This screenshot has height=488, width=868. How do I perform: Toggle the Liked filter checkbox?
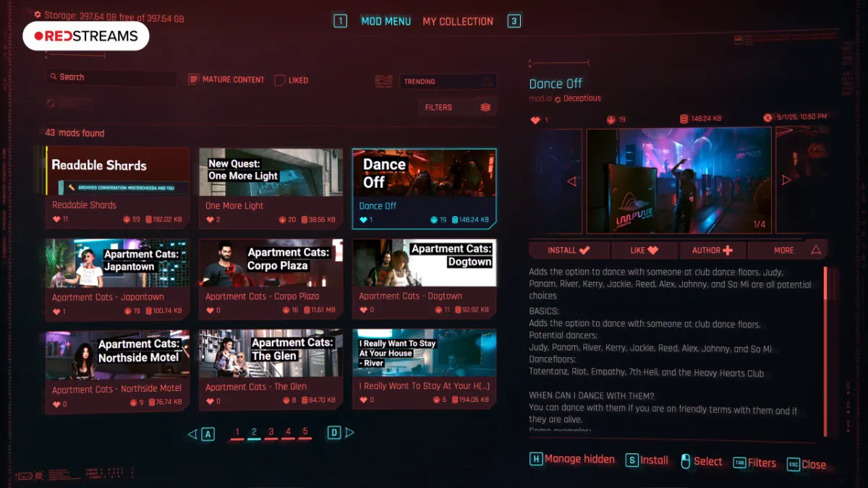coord(279,80)
